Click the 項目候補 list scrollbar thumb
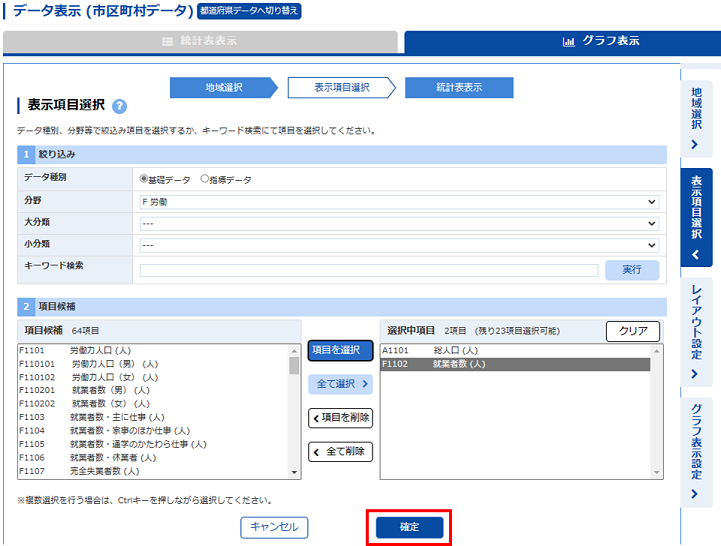Image resolution: width=721 pixels, height=546 pixels. click(294, 366)
